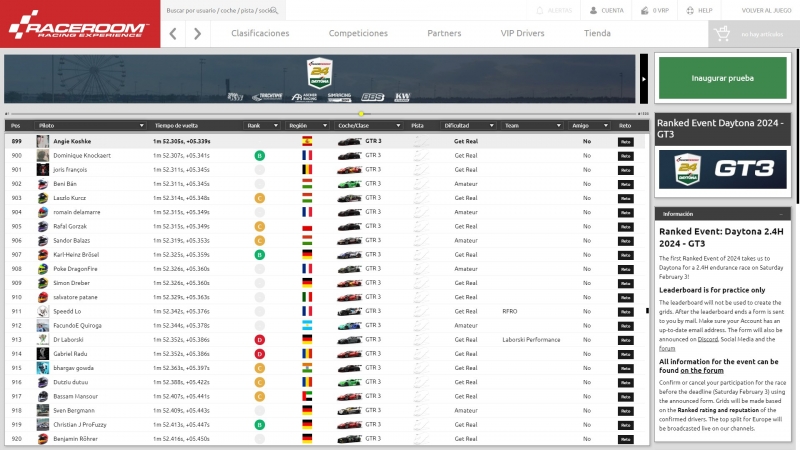Open the Amigo filter dropdown
This screenshot has height=450, width=800.
click(x=606, y=126)
